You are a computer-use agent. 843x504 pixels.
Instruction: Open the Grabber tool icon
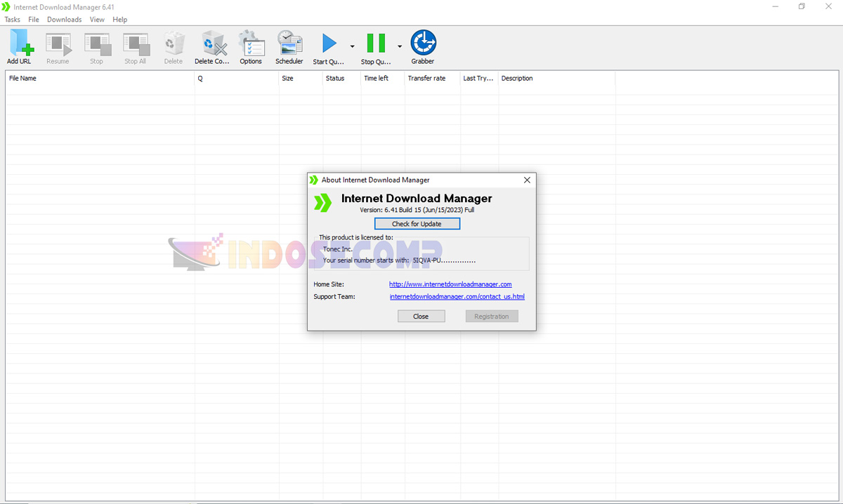[x=423, y=44]
